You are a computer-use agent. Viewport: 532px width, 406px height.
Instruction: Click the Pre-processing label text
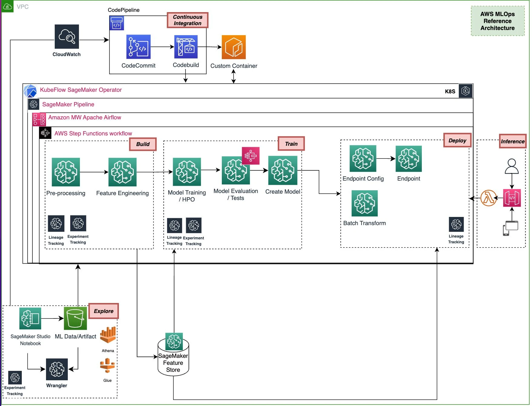(66, 193)
